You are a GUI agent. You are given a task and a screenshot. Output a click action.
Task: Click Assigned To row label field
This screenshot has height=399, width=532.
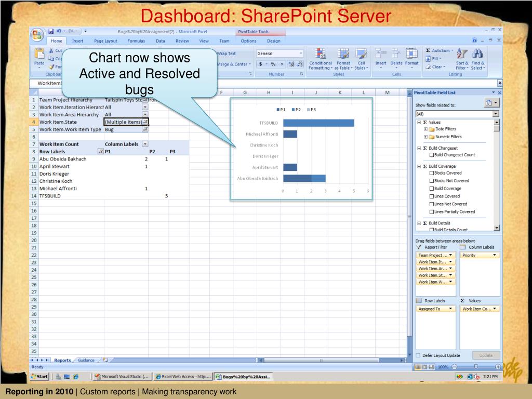436,309
